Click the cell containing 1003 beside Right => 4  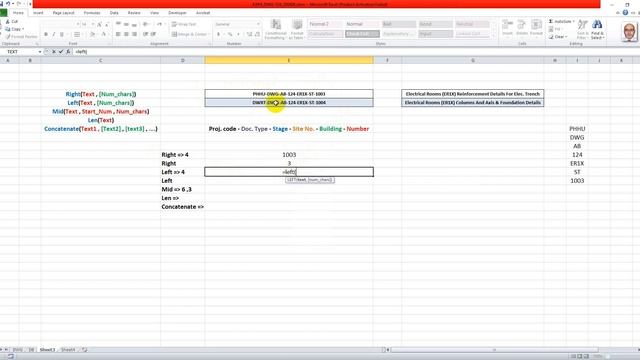289,155
